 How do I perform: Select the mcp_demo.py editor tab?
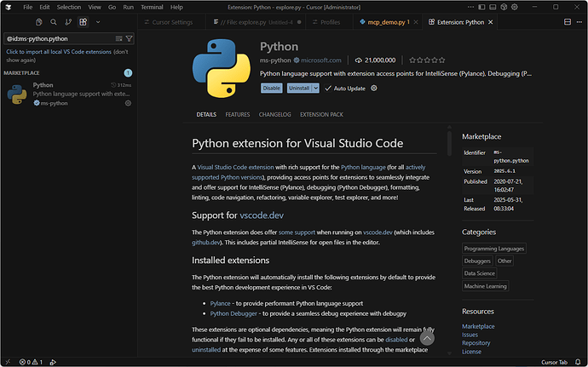tap(385, 22)
